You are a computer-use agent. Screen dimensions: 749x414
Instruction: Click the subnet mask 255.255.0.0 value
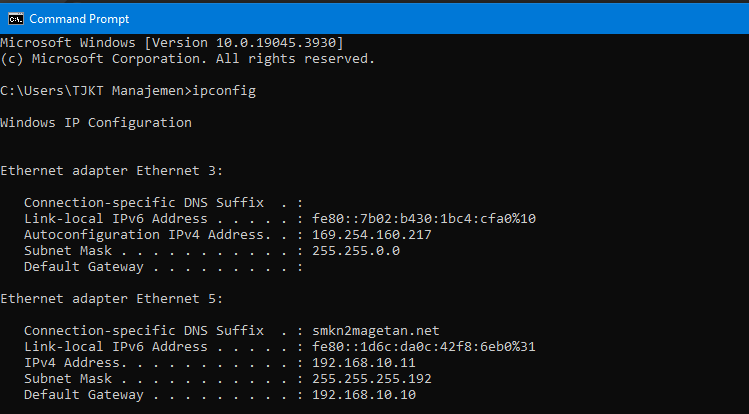click(354, 251)
